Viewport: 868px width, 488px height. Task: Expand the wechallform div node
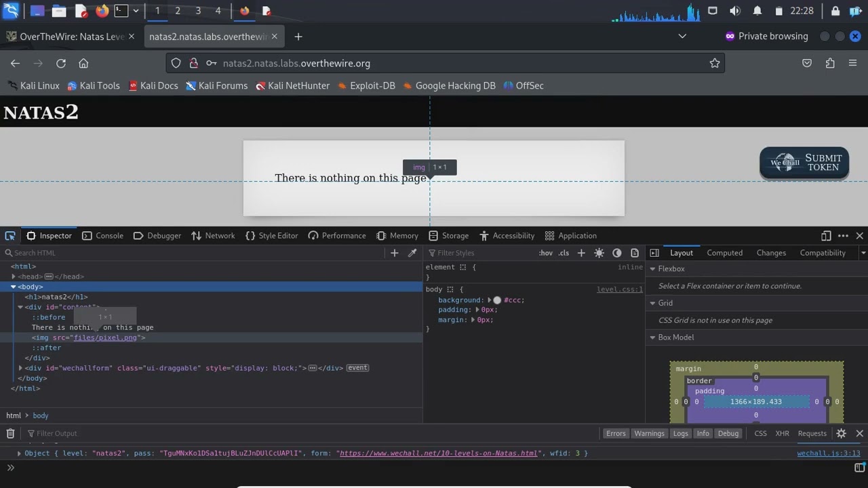click(x=20, y=368)
